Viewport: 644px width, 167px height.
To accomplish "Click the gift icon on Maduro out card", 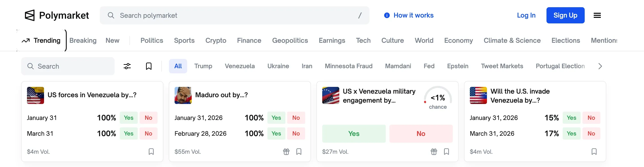I will [x=286, y=151].
